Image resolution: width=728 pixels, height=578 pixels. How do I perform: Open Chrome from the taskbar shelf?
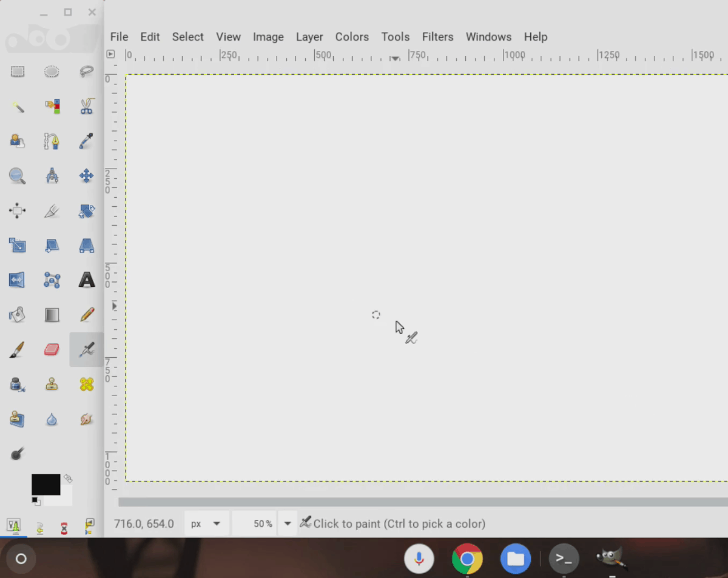467,559
